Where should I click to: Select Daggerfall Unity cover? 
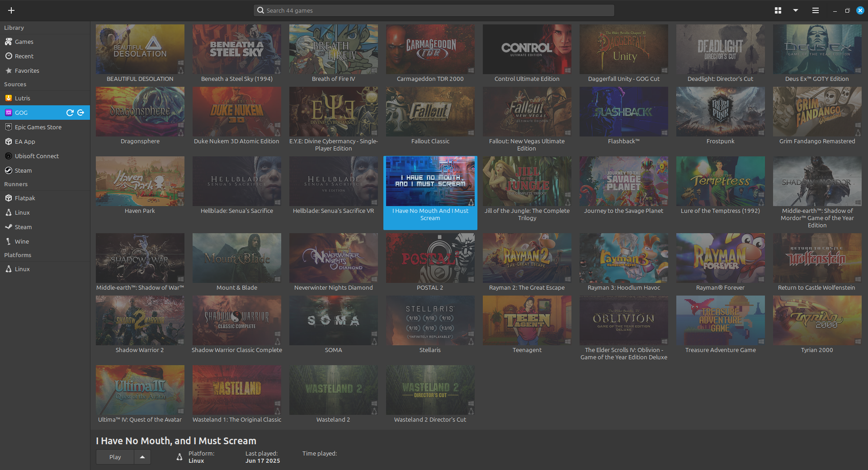624,49
